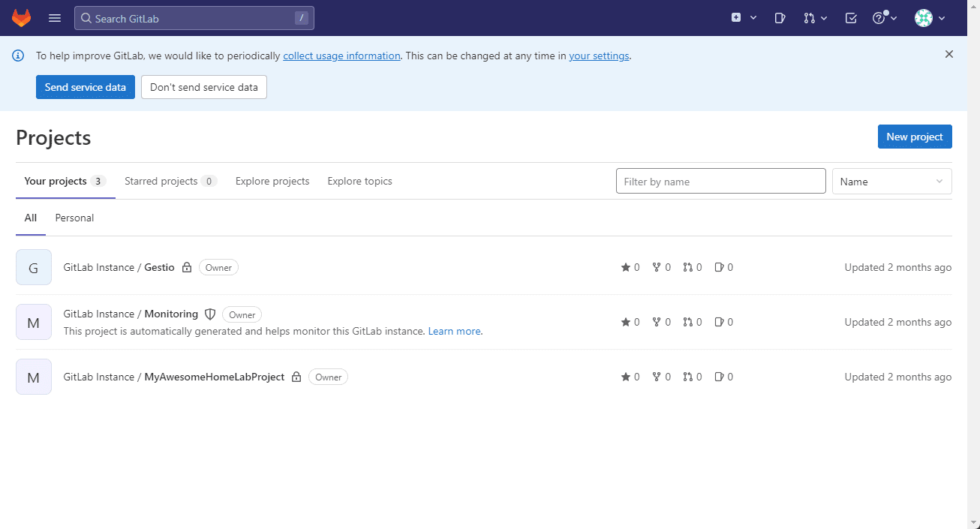Expand the create new plus dropdown
980x529 pixels.
click(x=744, y=18)
